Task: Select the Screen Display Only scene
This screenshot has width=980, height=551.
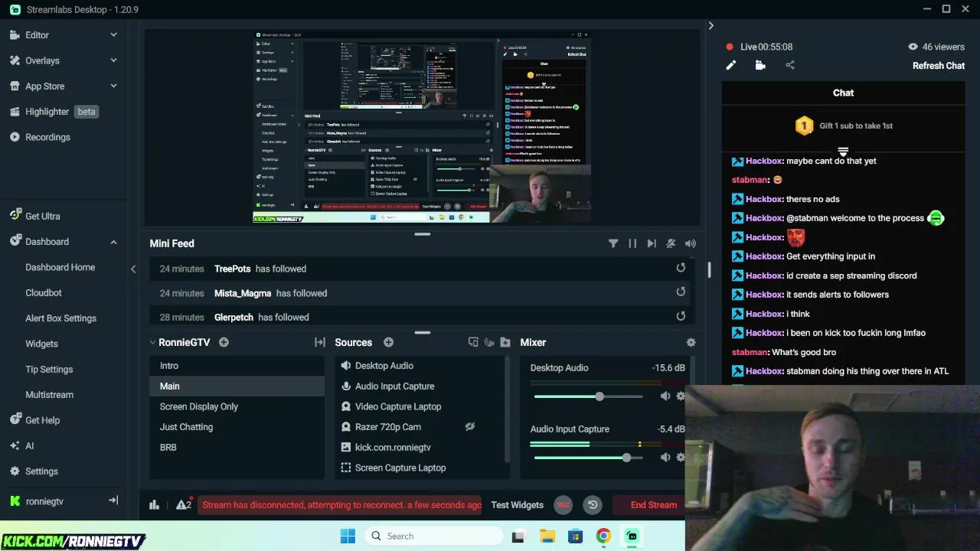Action: pos(237,406)
